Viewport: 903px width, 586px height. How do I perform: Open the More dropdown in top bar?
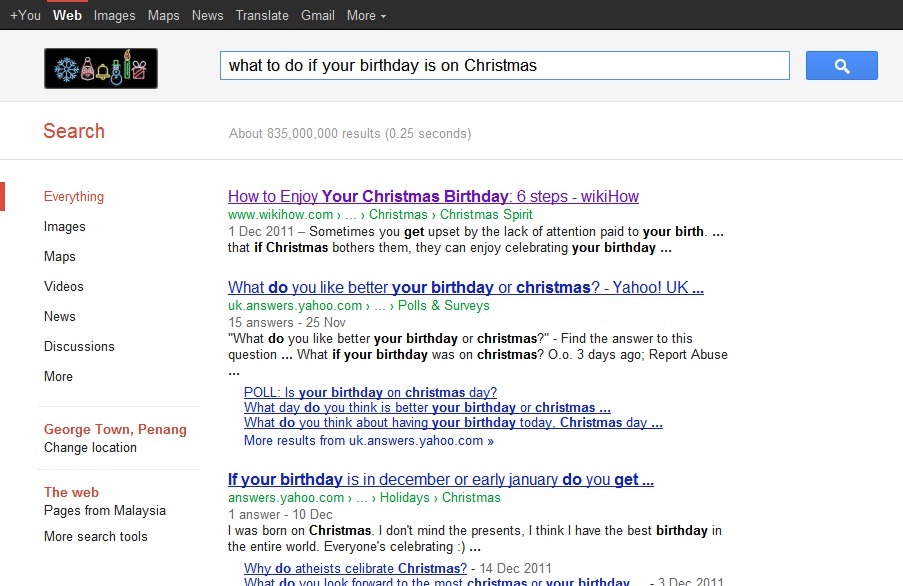coord(366,16)
